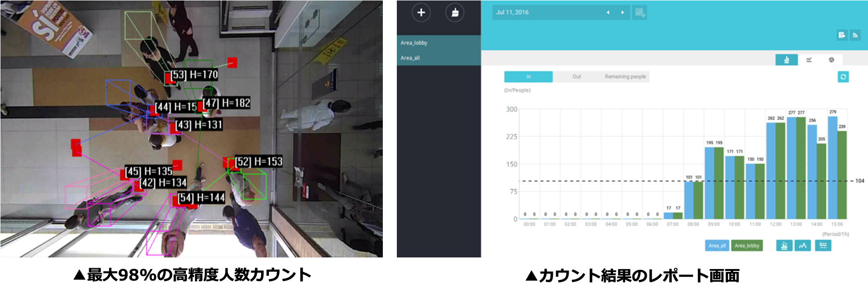Image resolution: width=868 pixels, height=296 pixels.
Task: Select the Remaining people tab
Action: click(625, 77)
